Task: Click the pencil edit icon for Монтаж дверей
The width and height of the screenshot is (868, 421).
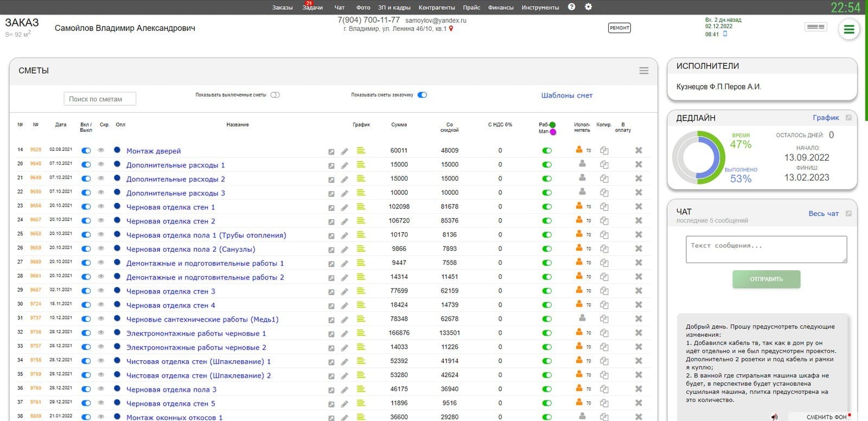Action: [344, 151]
